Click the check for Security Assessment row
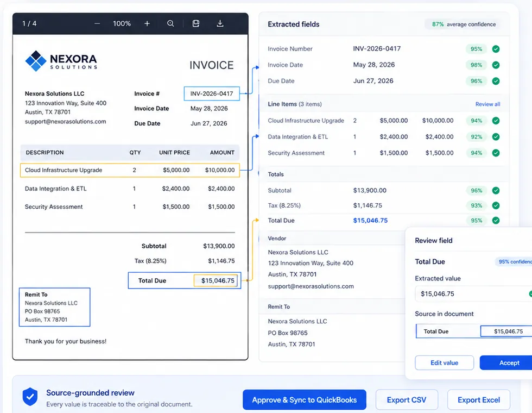The image size is (532, 413). pyautogui.click(x=496, y=153)
